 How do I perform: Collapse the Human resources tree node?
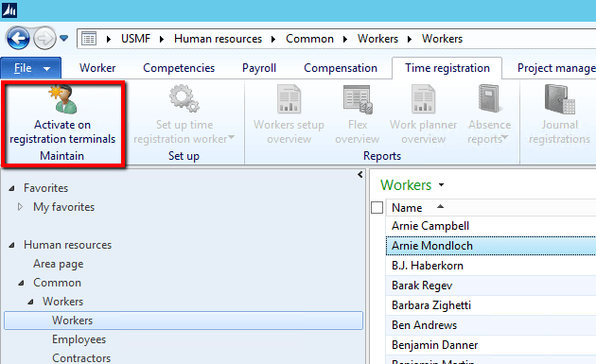[x=12, y=245]
